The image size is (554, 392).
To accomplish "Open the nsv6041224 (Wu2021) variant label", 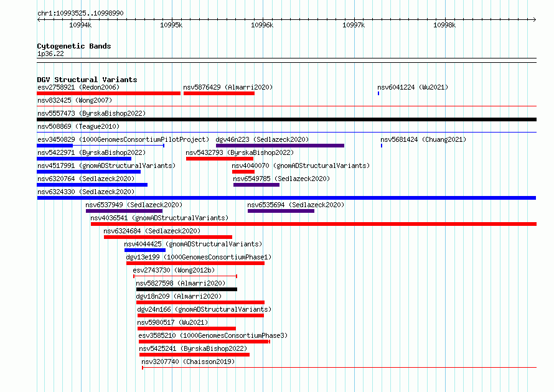I will click(413, 87).
